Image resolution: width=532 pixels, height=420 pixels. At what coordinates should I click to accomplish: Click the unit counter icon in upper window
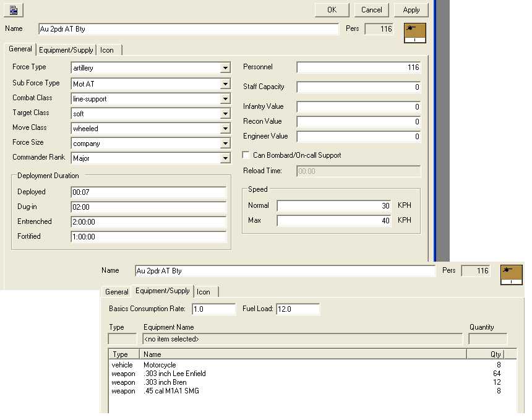[x=415, y=33]
